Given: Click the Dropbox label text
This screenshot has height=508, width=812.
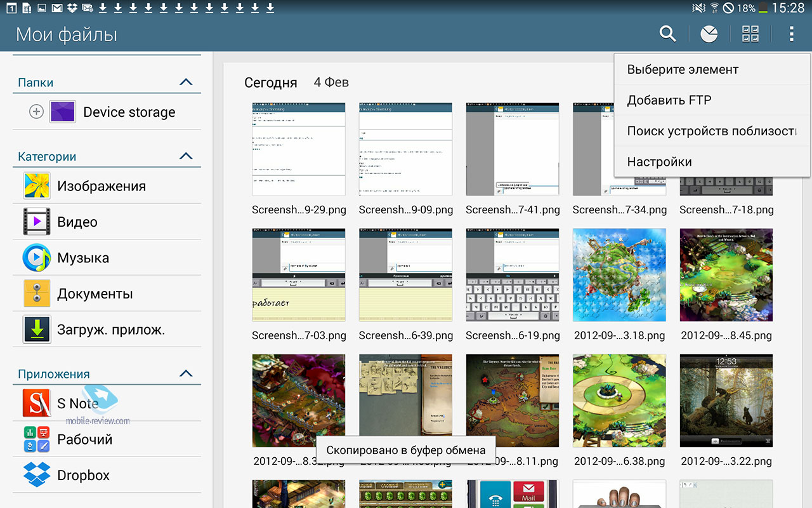Looking at the screenshot, I should tap(83, 475).
